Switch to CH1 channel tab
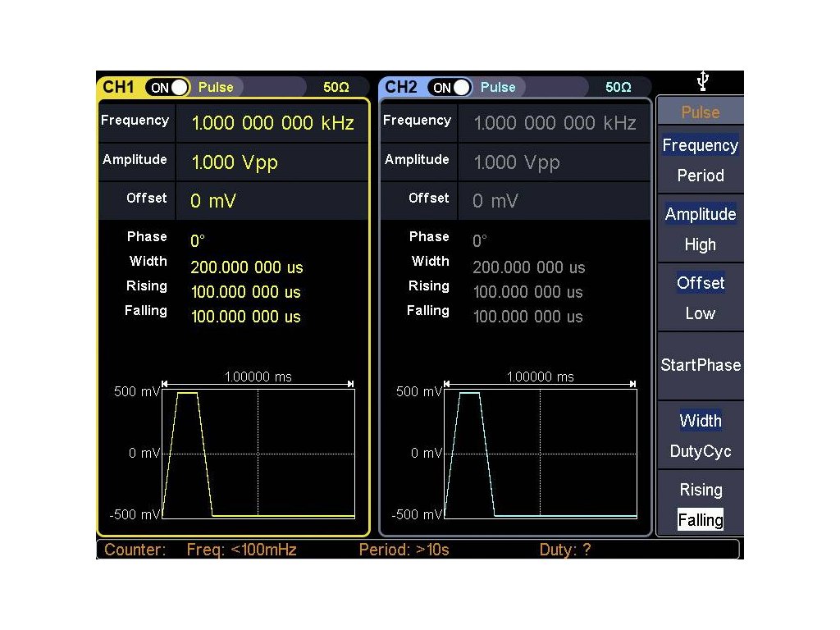This screenshot has height=630, width=840. (119, 87)
